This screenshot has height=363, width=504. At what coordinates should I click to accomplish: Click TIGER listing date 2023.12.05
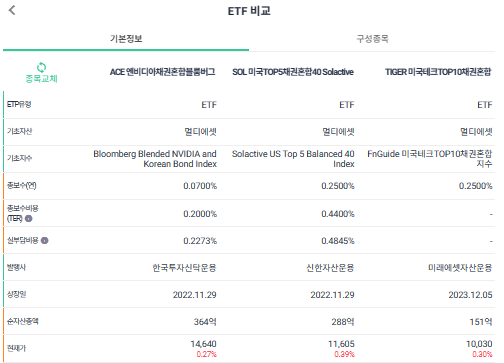click(x=470, y=295)
